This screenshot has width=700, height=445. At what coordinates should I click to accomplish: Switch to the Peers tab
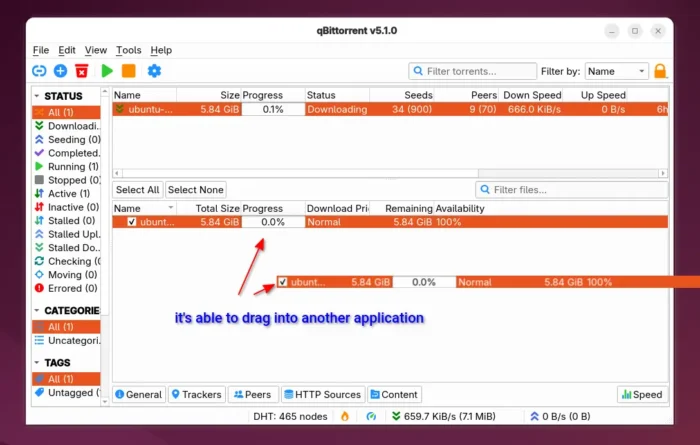coord(253,395)
